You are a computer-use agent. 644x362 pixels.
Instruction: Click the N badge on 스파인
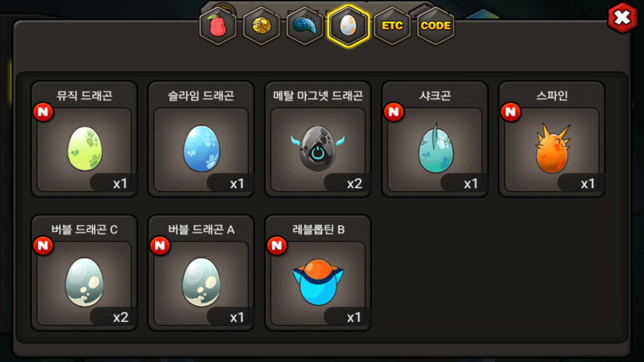coord(511,112)
